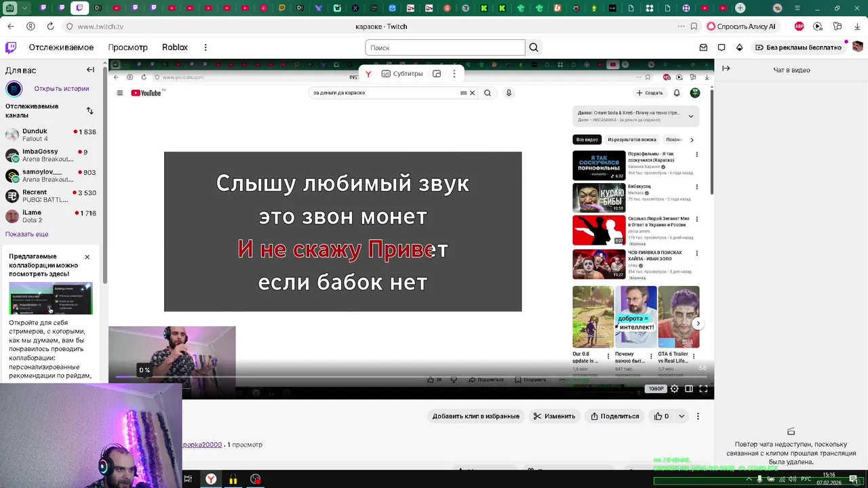Open the browser tab list dropdown

(25, 8)
